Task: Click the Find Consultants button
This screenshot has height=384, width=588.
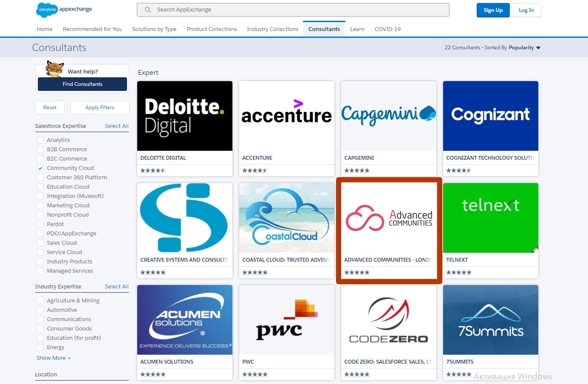Action: [x=82, y=84]
